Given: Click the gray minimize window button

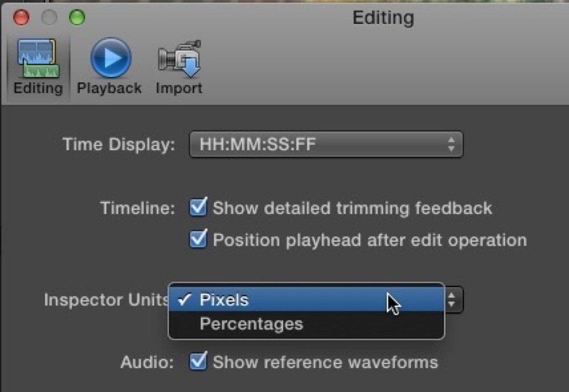Looking at the screenshot, I should pos(49,17).
